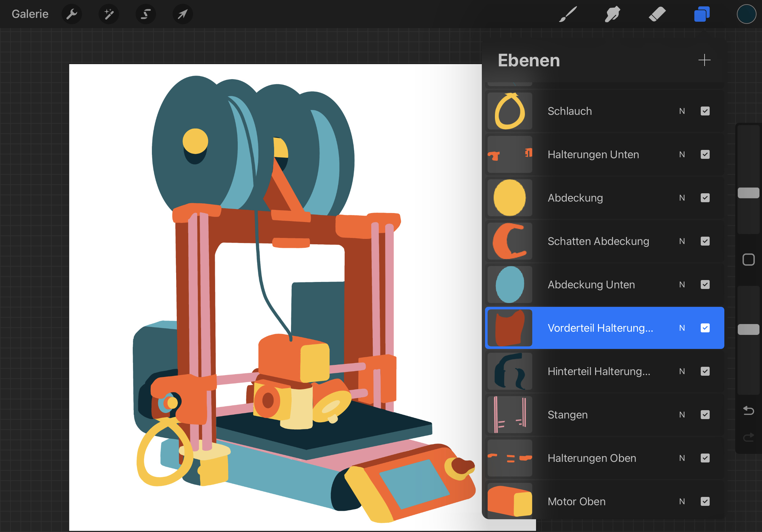Toggle visibility of Motor Oben layer
762x532 pixels.
[x=705, y=501]
